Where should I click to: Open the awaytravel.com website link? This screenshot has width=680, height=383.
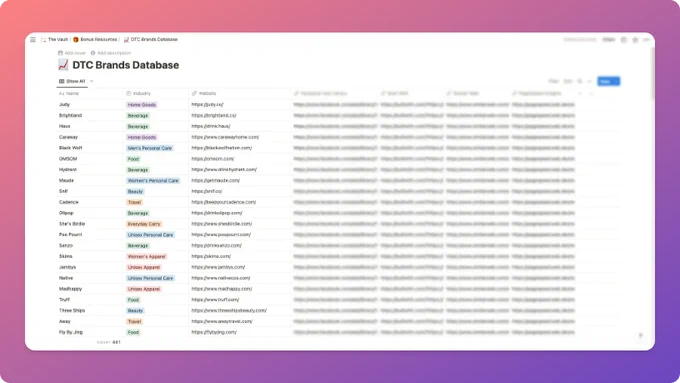click(222, 321)
